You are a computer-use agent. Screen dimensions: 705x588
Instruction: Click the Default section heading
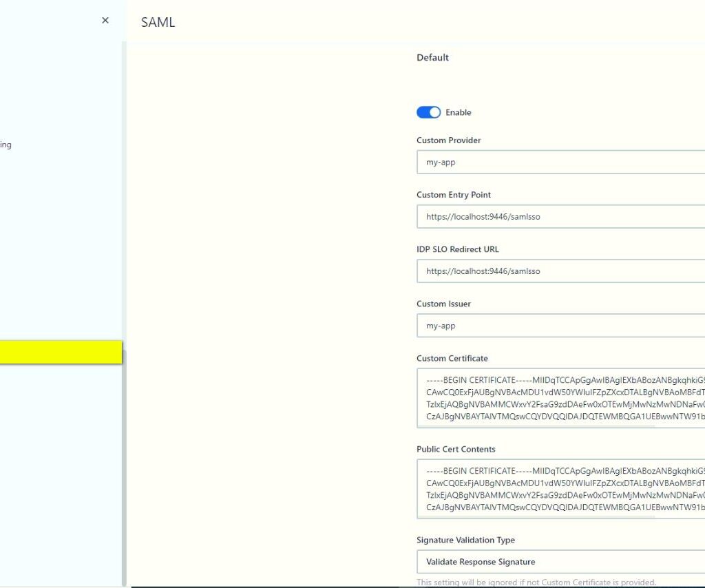point(432,58)
